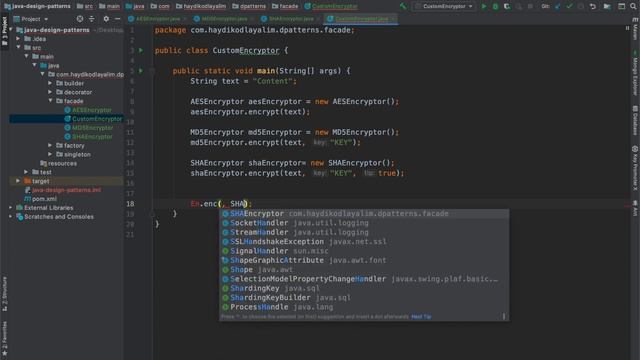Open the Project view selector dropdown
The width and height of the screenshot is (640, 360).
pos(31,19)
